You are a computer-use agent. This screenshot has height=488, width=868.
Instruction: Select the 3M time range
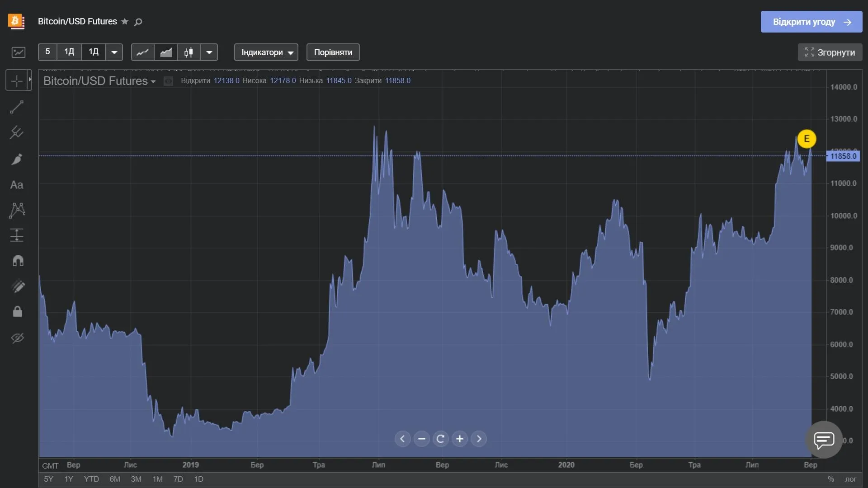[136, 479]
